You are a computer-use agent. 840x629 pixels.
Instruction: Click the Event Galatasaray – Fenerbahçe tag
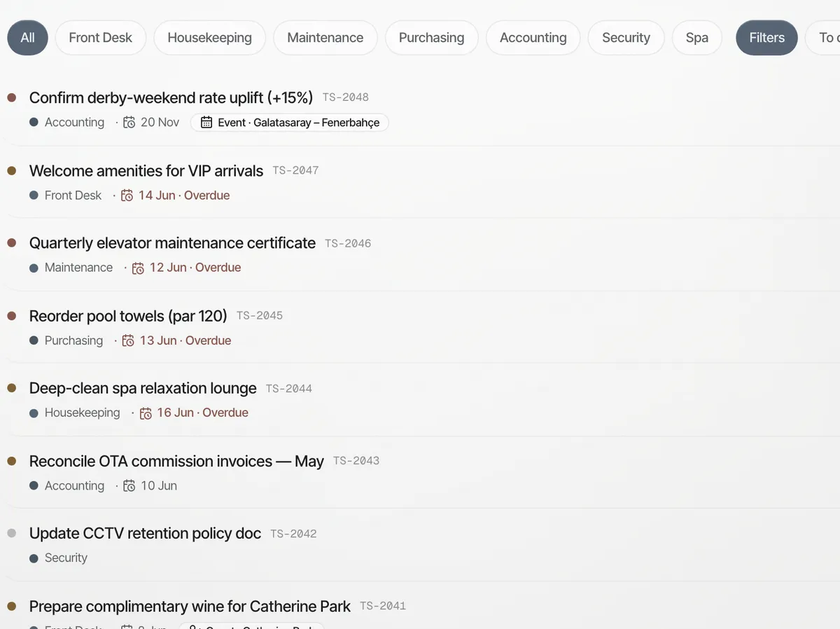(x=290, y=123)
